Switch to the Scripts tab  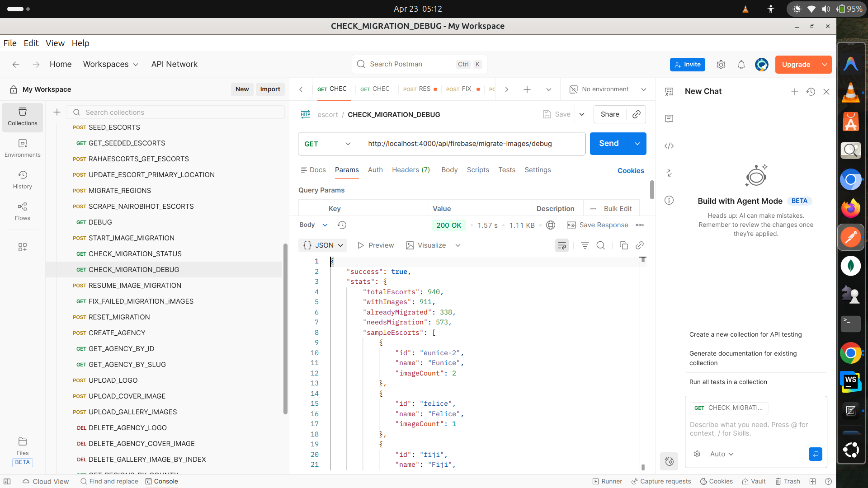[478, 170]
